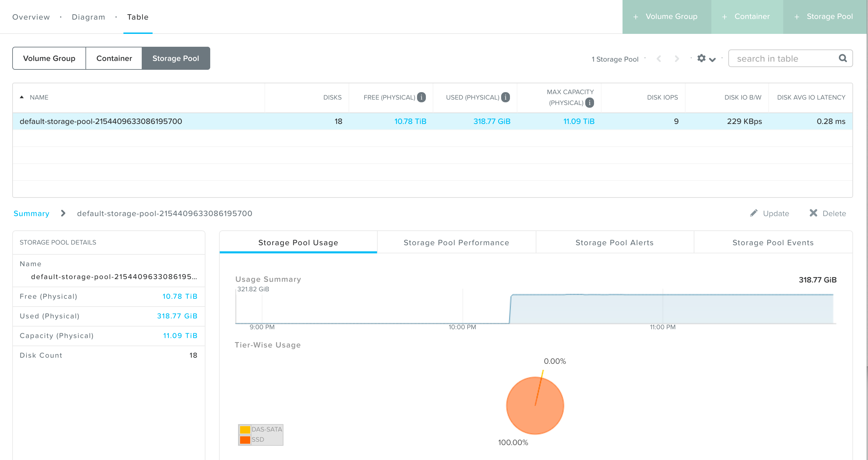Click the Summary breadcrumb chevron
Image resolution: width=868 pixels, height=460 pixels.
(x=63, y=213)
